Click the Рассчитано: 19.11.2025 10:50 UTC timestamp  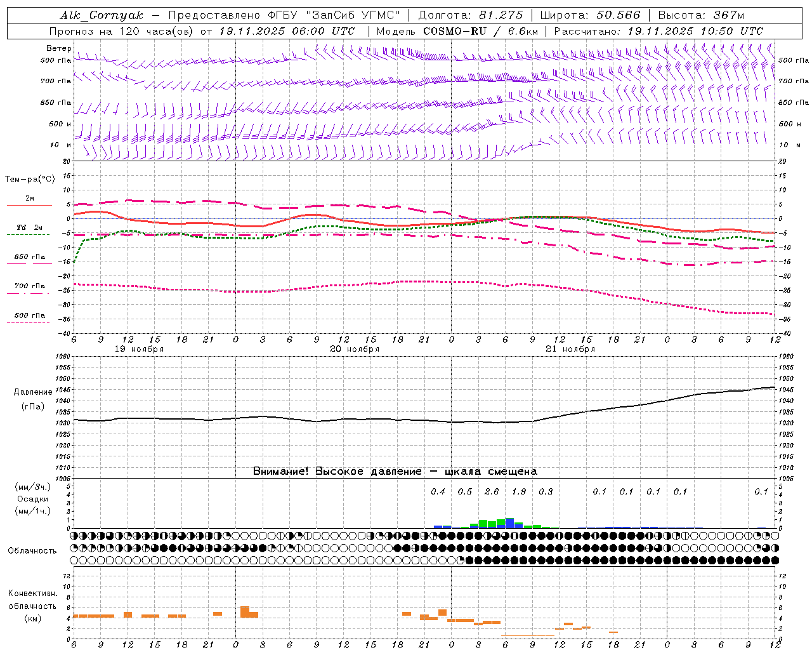coord(658,31)
